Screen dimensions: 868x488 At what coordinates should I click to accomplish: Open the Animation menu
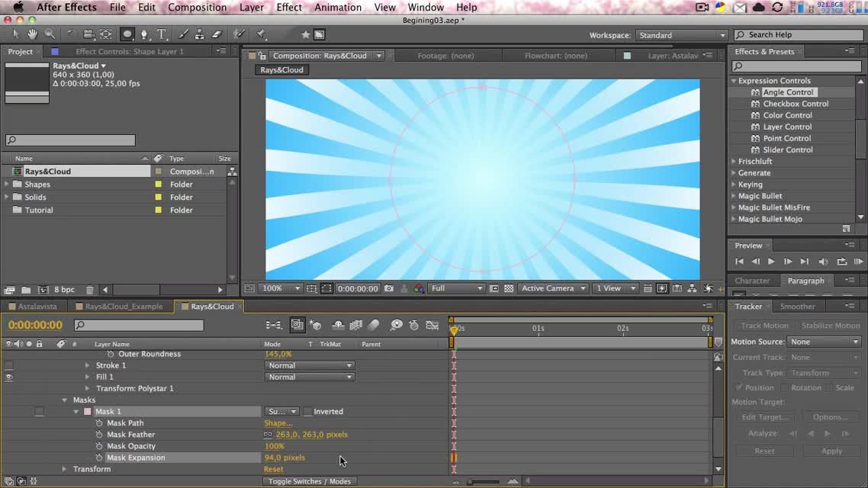(x=338, y=7)
